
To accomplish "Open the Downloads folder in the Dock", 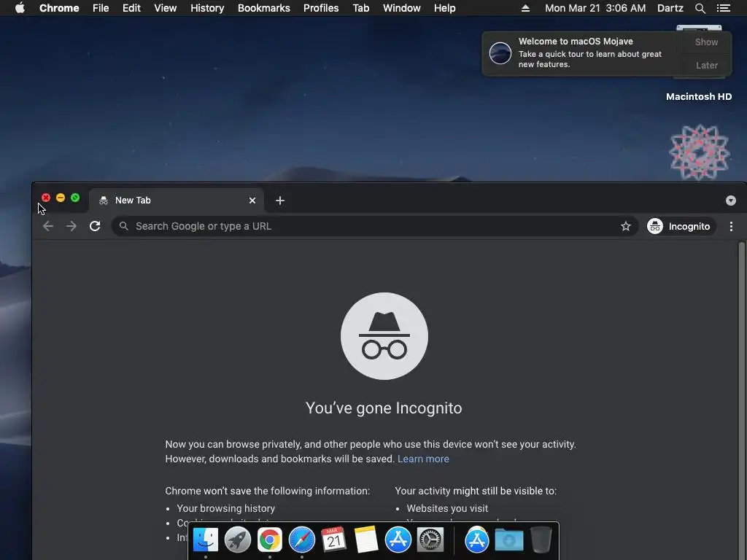I will 508,540.
